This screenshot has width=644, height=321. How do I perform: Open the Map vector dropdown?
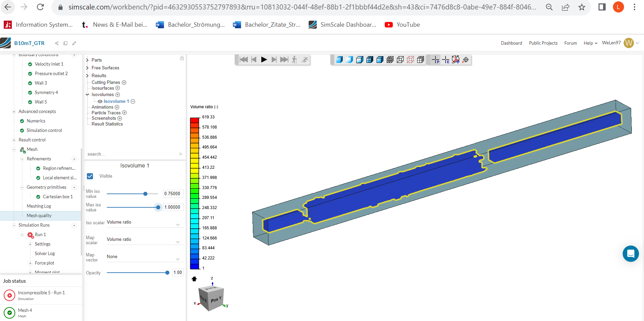click(x=144, y=258)
